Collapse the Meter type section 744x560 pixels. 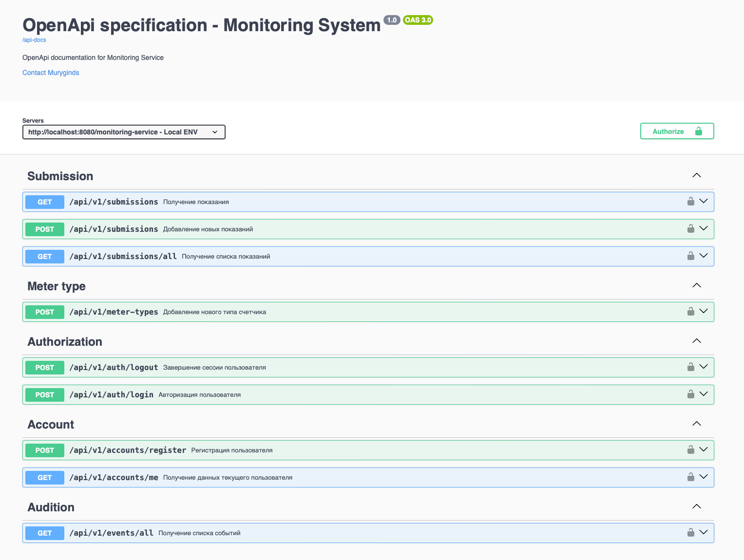tap(697, 285)
